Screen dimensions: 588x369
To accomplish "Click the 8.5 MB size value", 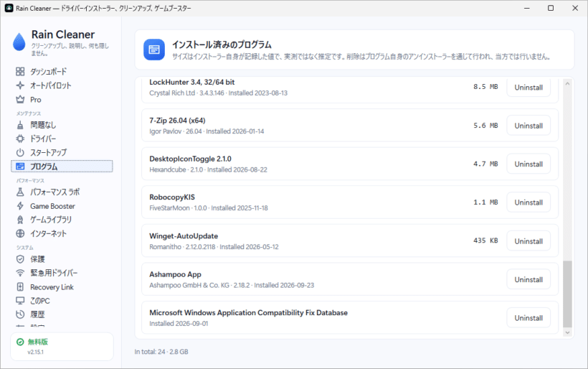I will [x=485, y=87].
